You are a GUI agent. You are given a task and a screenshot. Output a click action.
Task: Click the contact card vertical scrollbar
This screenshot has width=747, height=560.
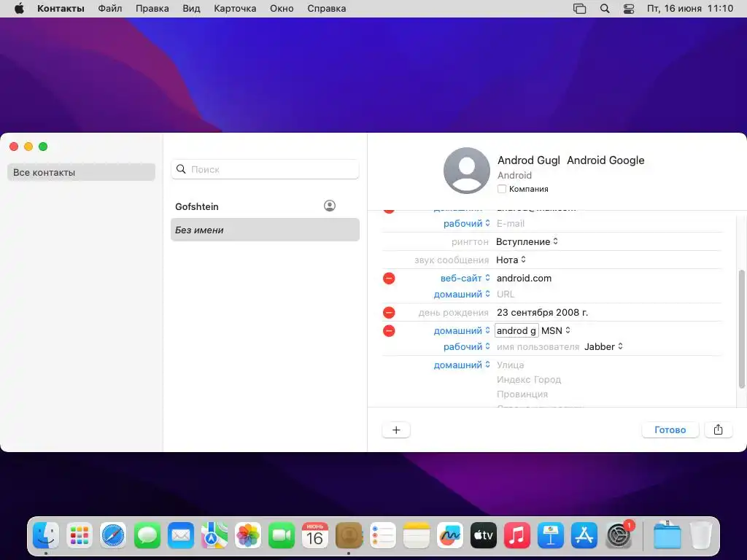point(741,329)
